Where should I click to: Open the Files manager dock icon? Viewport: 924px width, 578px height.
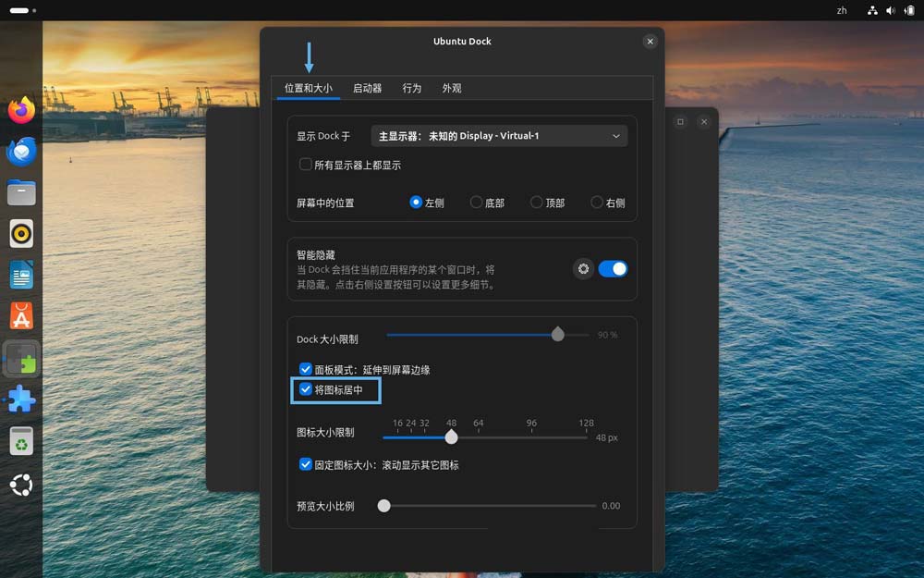(21, 192)
